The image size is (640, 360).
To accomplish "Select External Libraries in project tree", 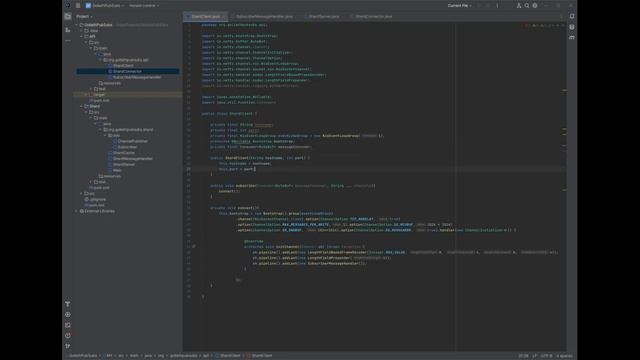I will point(99,211).
